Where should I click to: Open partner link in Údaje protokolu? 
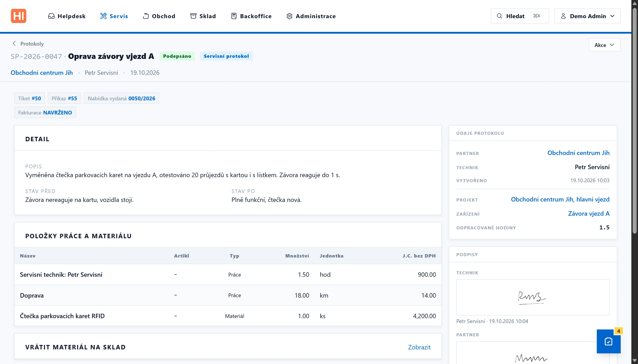pyautogui.click(x=578, y=153)
